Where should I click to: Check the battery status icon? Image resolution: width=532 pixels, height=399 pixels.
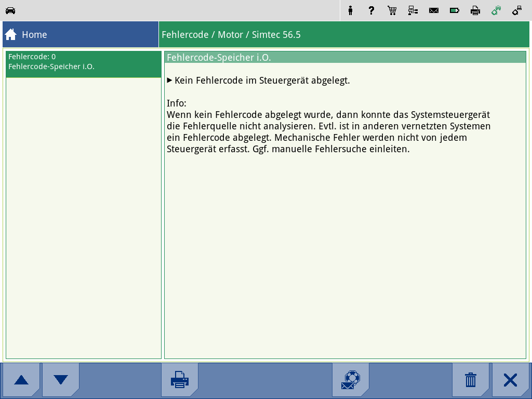(455, 10)
